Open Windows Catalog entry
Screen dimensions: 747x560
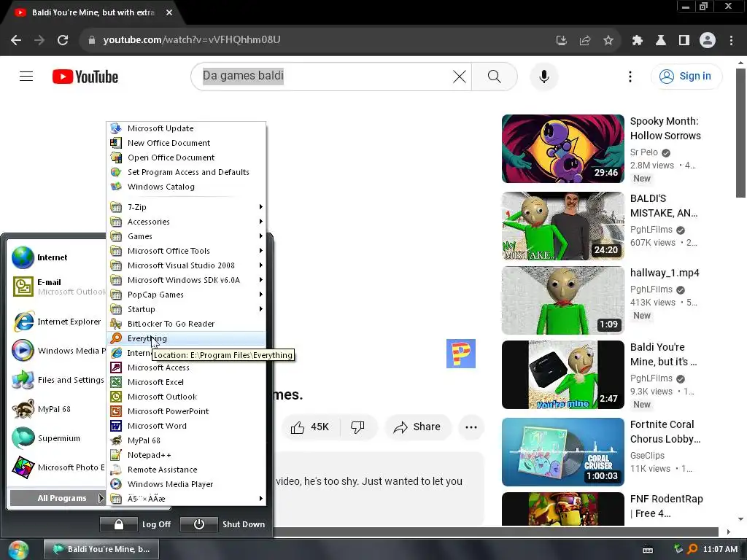(186, 187)
